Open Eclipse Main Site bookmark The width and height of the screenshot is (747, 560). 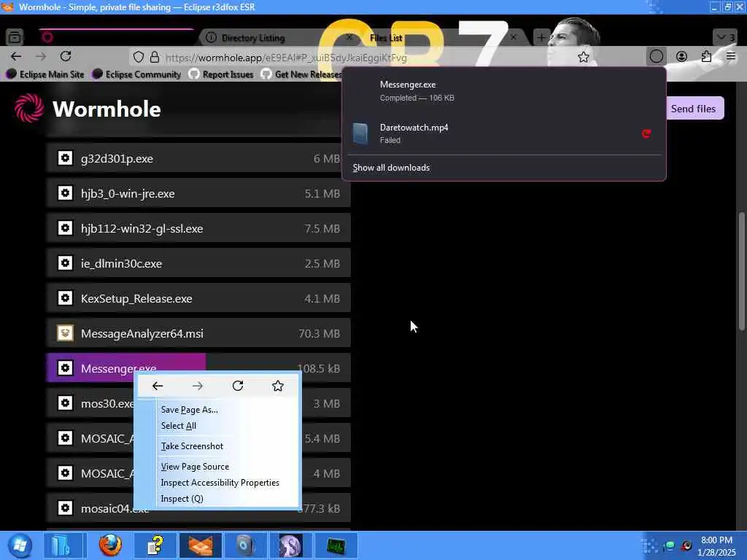[44, 74]
